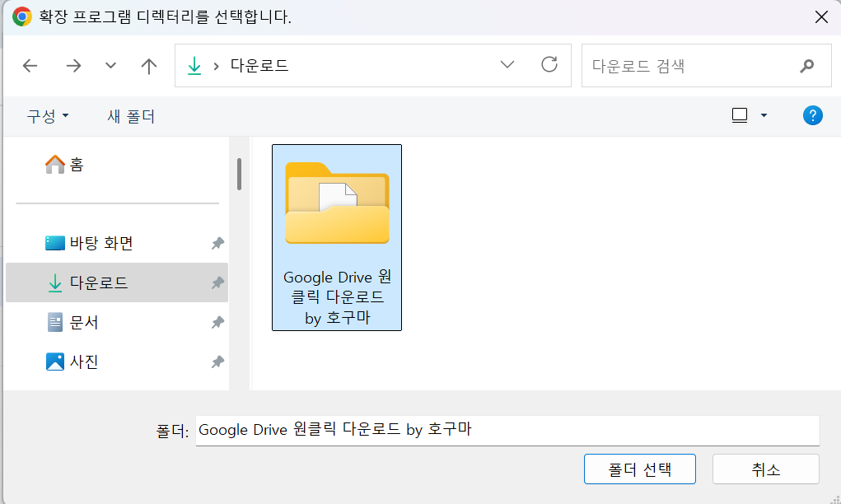Refresh the 다운로드 folder view

pos(549,65)
